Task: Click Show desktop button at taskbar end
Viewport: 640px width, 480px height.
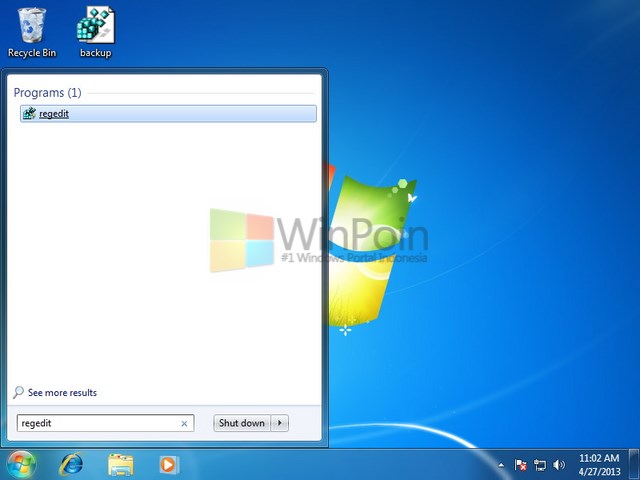Action: click(x=634, y=464)
